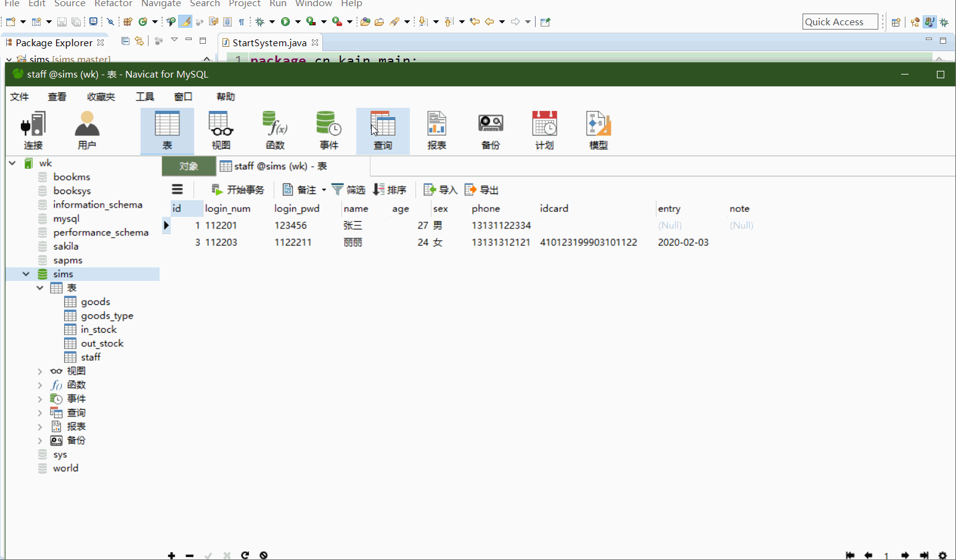Delete record with minus icon
Screen dimensions: 956x560
point(190,556)
